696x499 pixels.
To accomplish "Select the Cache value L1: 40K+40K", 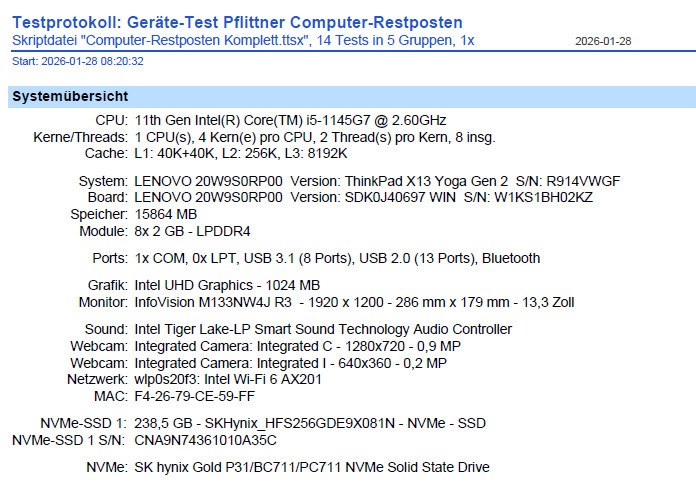I will coord(241,154).
